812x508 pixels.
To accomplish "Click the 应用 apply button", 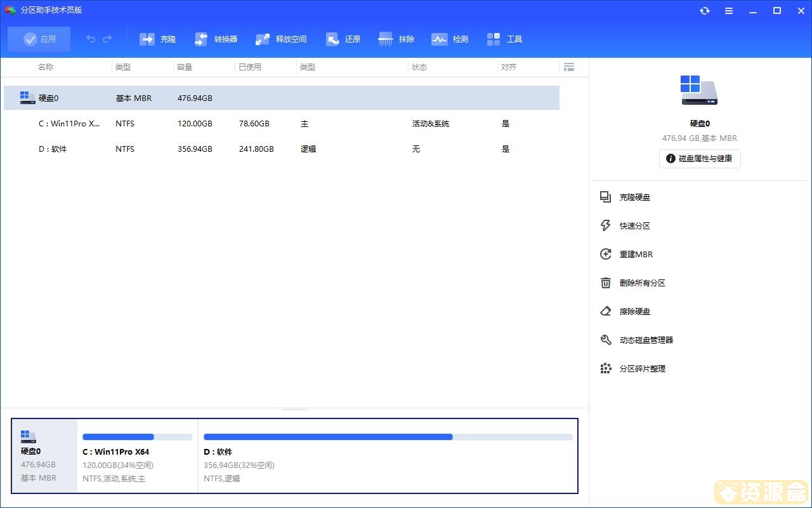I will coord(39,39).
